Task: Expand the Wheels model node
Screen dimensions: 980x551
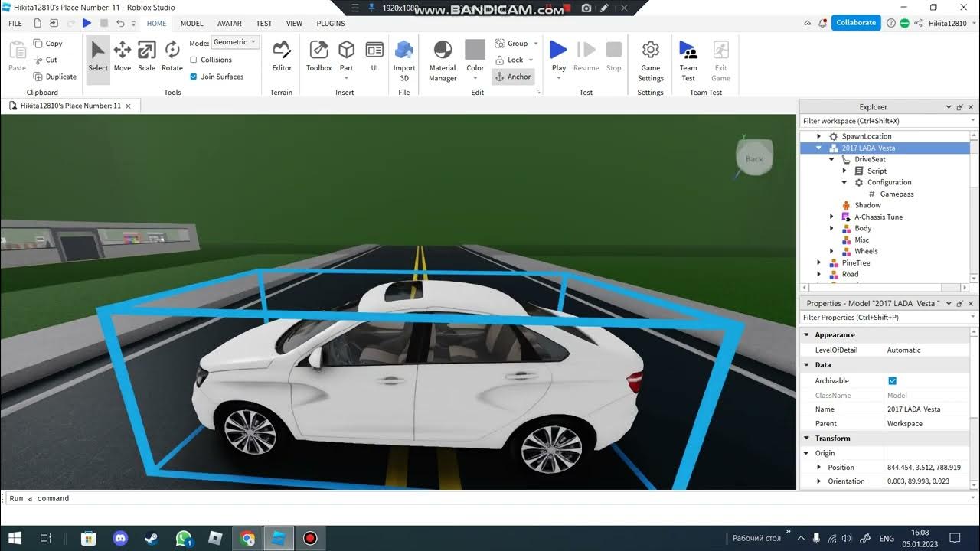Action: (831, 251)
